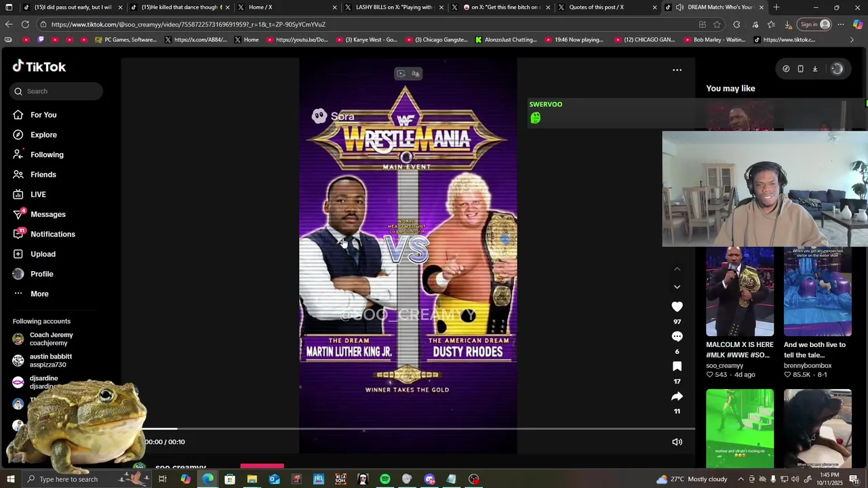The width and height of the screenshot is (868, 488).
Task: Show hidden system tray icons
Action: (x=739, y=479)
